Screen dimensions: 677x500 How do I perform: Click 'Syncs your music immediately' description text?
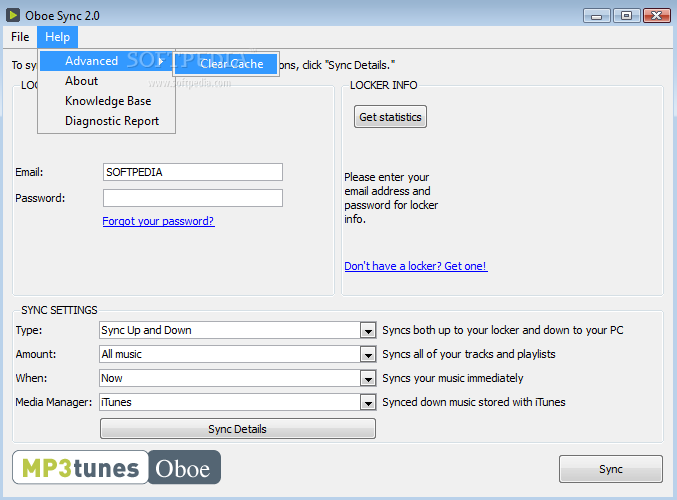pyautogui.click(x=452, y=378)
